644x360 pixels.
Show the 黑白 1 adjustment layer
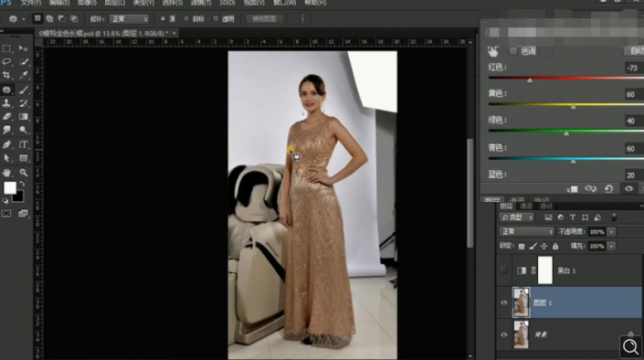pos(504,270)
